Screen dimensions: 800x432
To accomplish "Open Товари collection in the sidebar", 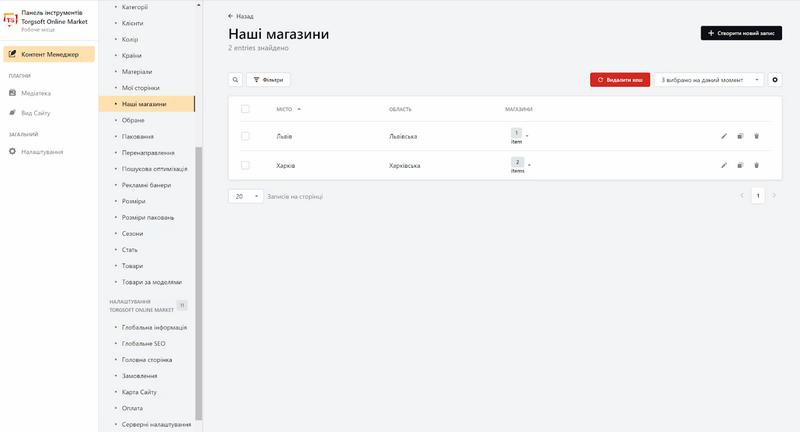I will pos(132,266).
